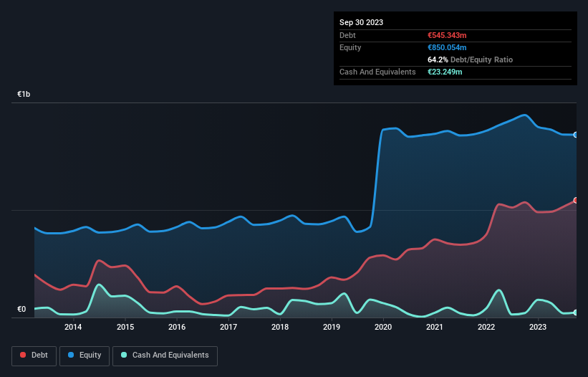Click the Cash And Equivalents tooltip label
Image resolution: width=588 pixels, height=377 pixels.
point(377,72)
